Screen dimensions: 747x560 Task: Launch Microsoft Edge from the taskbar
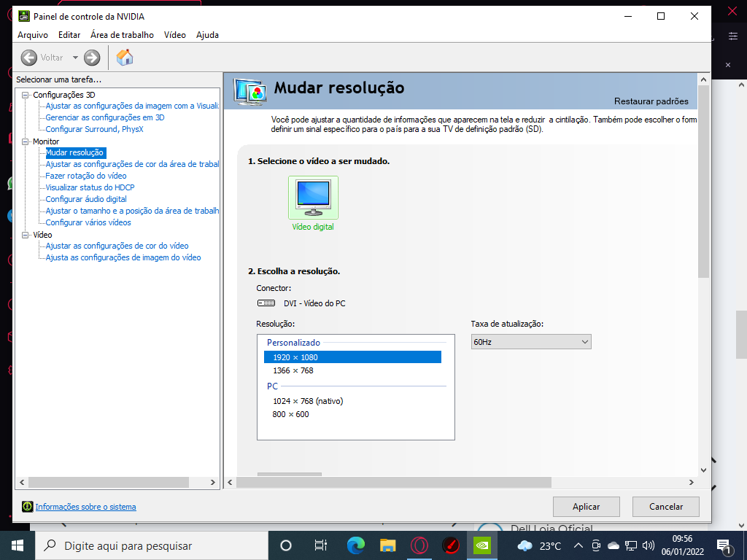(356, 545)
